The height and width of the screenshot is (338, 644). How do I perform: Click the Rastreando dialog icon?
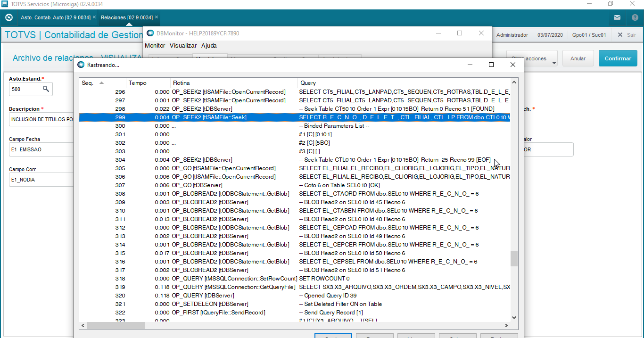81,65
